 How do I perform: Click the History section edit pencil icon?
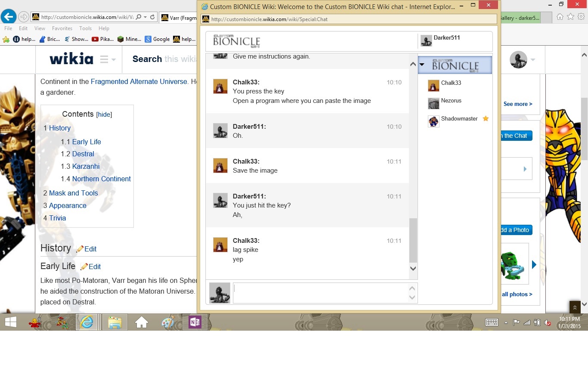[80, 249]
